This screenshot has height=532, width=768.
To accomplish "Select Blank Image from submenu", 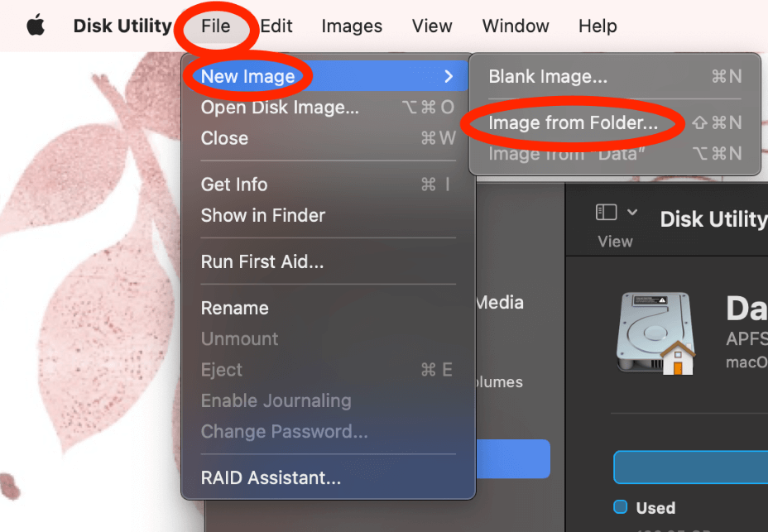I will coord(548,77).
